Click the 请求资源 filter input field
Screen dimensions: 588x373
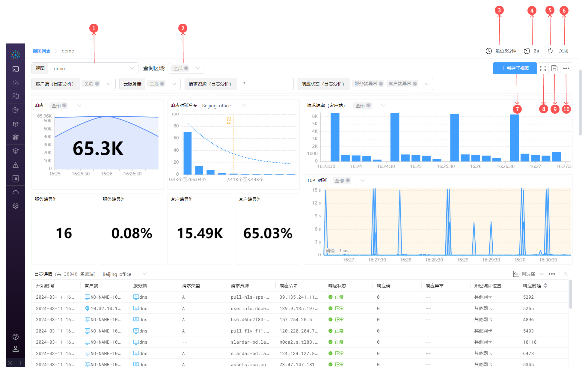(265, 84)
